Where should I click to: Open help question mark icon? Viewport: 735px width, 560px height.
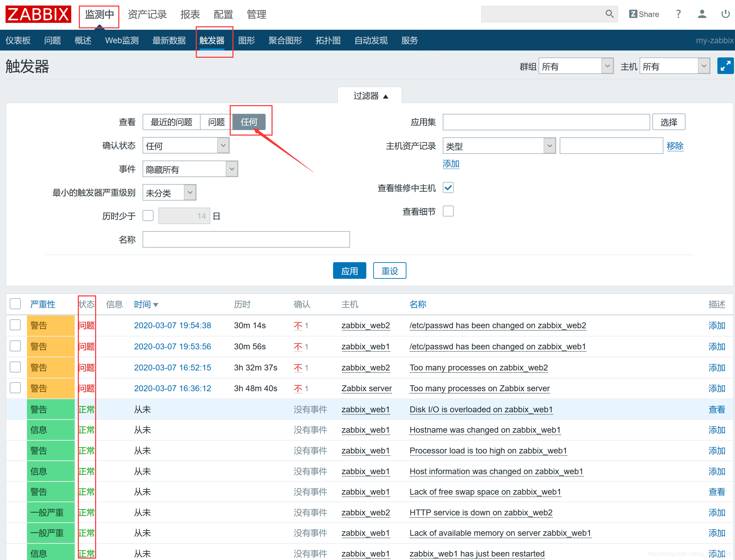tap(678, 14)
